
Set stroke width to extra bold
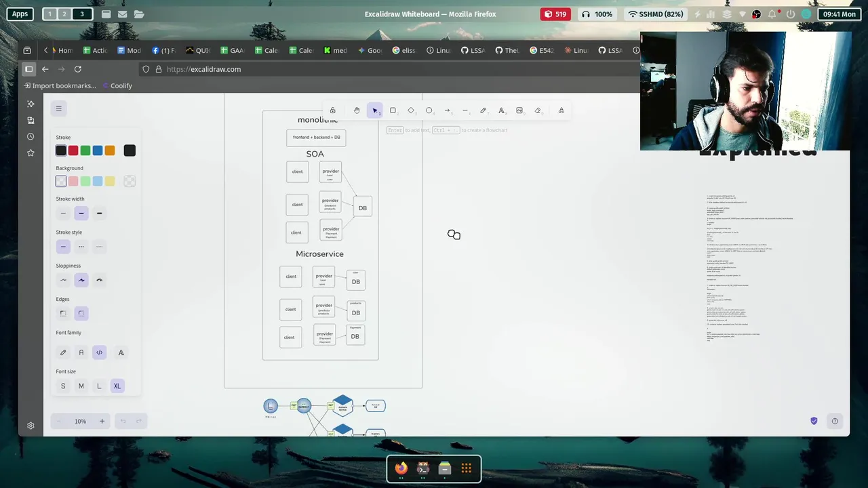[x=99, y=213]
